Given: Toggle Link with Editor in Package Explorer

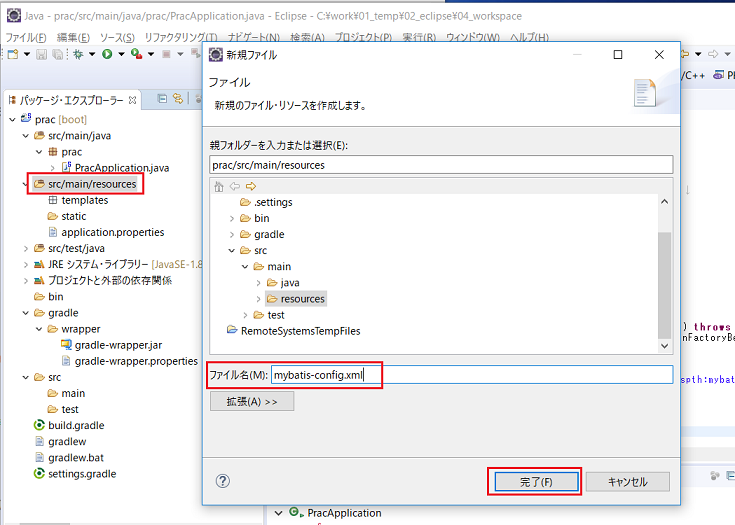Looking at the screenshot, I should pos(178,99).
